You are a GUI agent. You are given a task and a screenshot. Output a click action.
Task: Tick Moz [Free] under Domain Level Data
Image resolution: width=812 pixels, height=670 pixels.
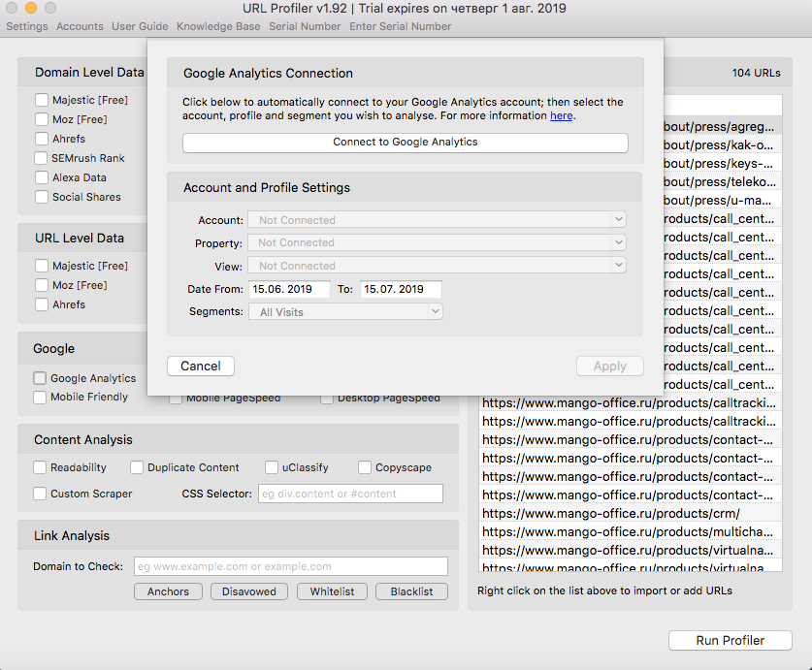tap(42, 119)
